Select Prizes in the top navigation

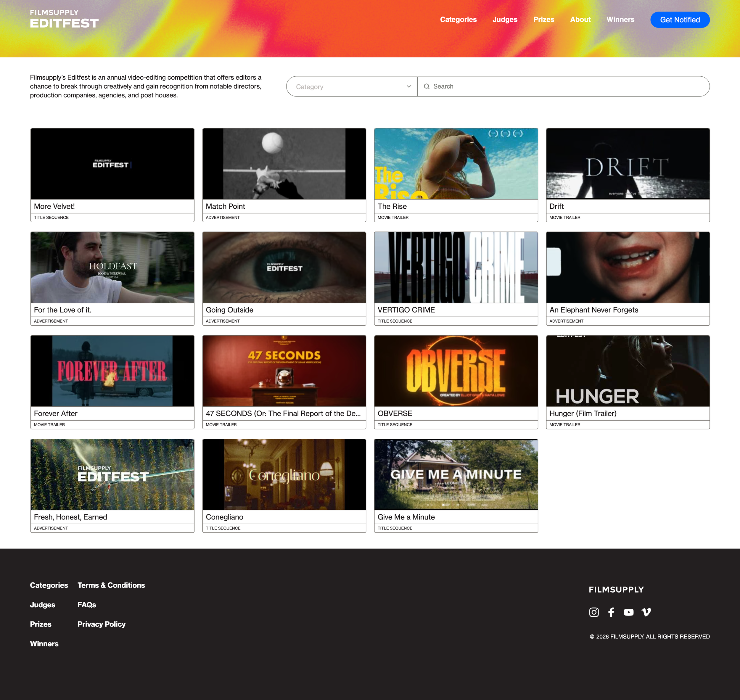(544, 20)
